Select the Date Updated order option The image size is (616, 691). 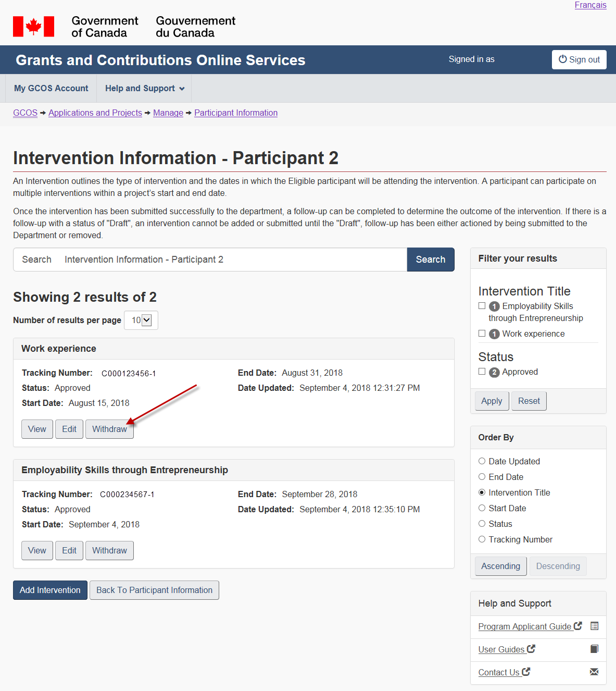coord(482,461)
